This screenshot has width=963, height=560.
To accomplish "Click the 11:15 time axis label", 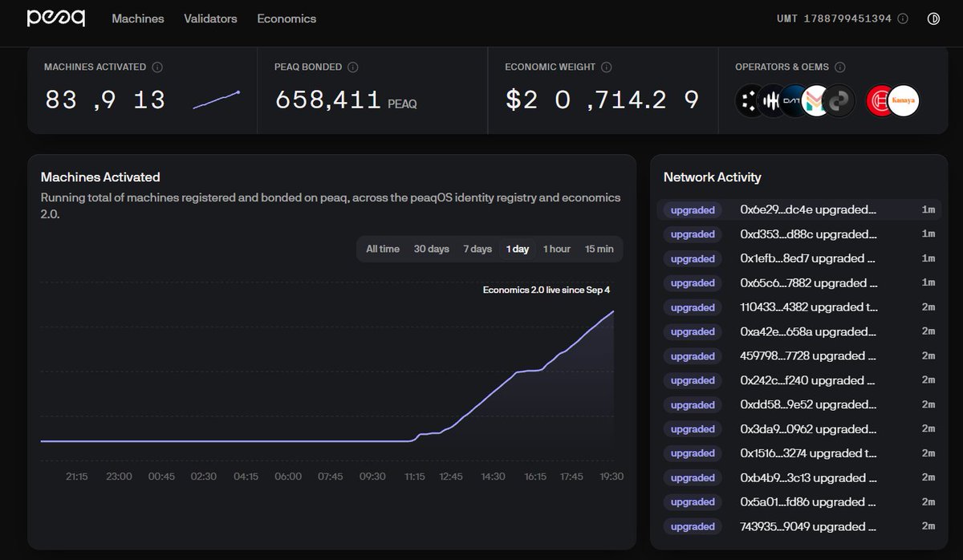I will click(415, 477).
